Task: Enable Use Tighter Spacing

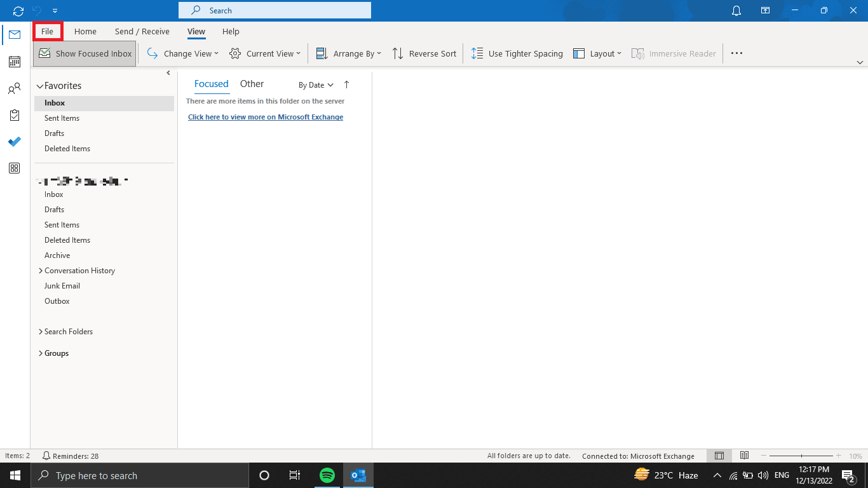Action: click(517, 53)
